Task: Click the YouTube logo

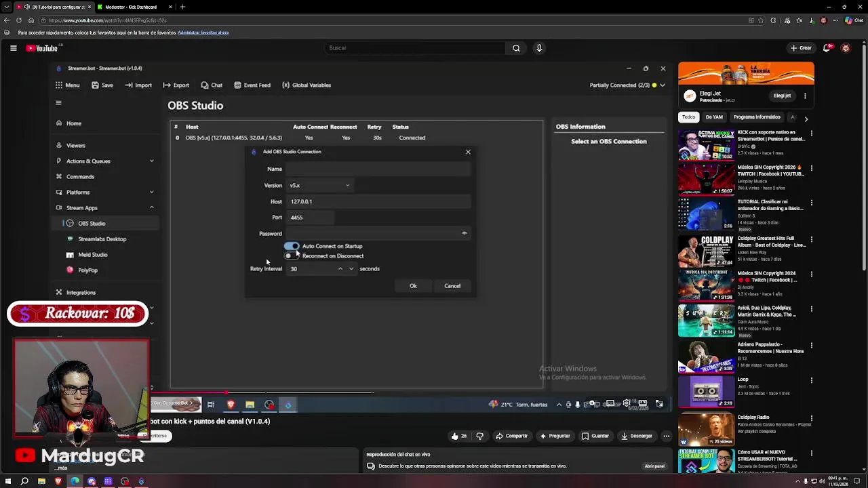Action: coord(42,48)
